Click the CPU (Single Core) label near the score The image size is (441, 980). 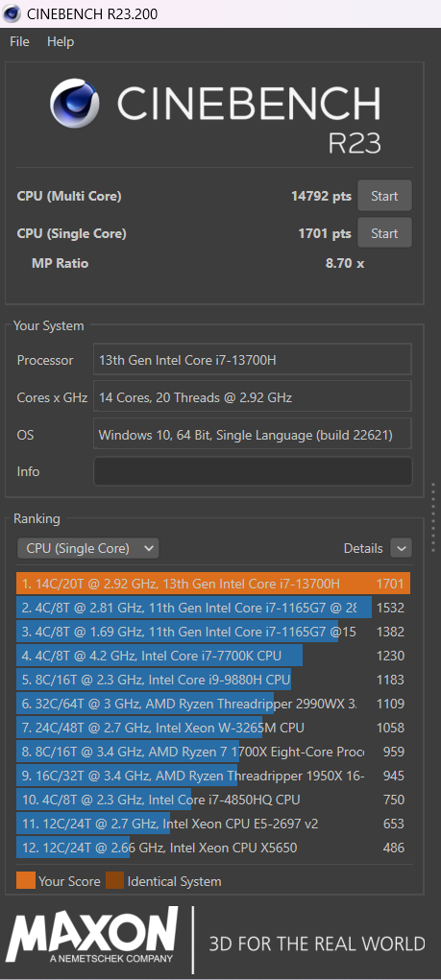72,234
